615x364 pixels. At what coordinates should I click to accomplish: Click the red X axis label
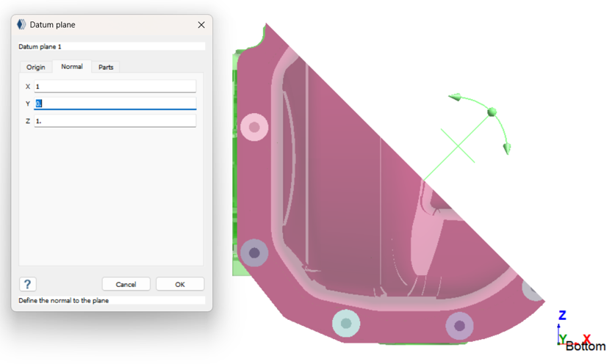(586, 338)
